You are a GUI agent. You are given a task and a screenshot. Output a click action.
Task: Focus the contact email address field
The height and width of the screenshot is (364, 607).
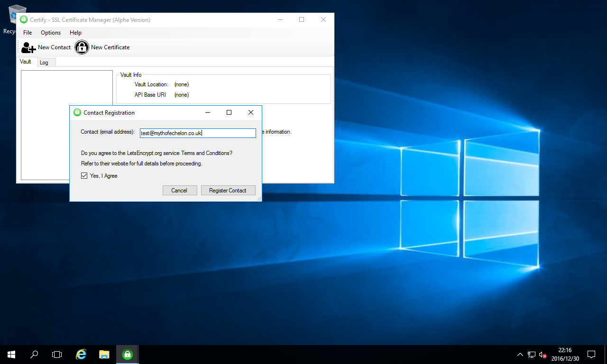click(x=198, y=133)
